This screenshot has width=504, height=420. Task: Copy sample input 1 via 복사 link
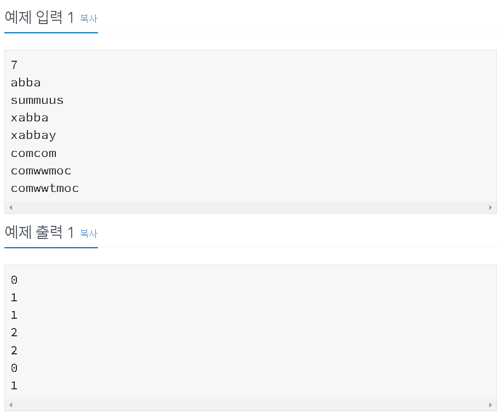click(89, 18)
